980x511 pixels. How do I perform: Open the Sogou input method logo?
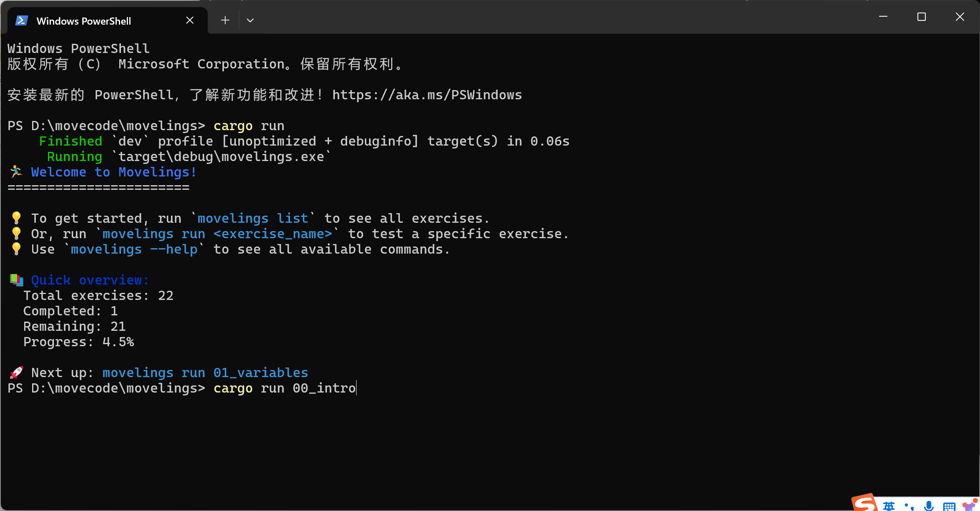(x=864, y=503)
